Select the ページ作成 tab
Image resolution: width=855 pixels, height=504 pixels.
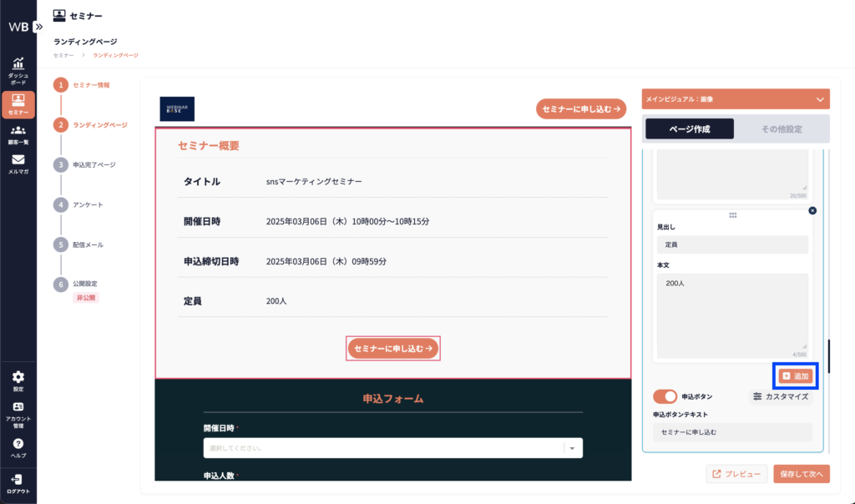(690, 129)
